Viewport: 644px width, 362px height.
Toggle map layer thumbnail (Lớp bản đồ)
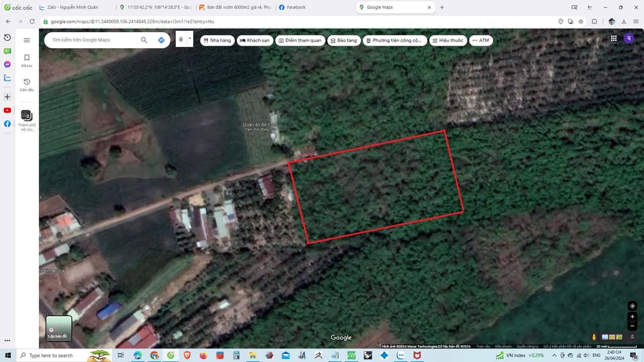[58, 328]
